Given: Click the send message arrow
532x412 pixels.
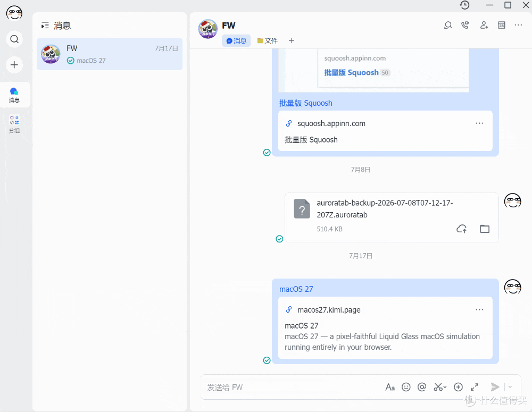Looking at the screenshot, I should [495, 387].
